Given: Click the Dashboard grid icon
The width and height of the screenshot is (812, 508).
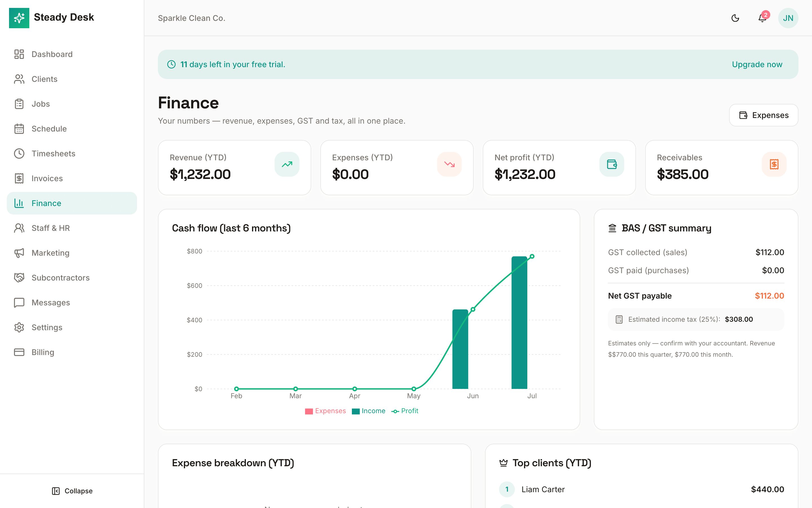Looking at the screenshot, I should [19, 54].
